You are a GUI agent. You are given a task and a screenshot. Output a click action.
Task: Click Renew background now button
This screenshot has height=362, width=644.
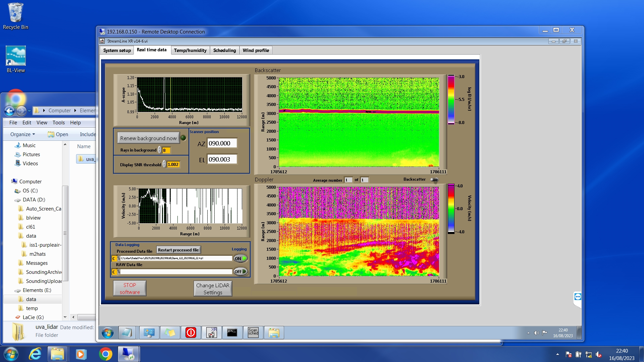(148, 138)
